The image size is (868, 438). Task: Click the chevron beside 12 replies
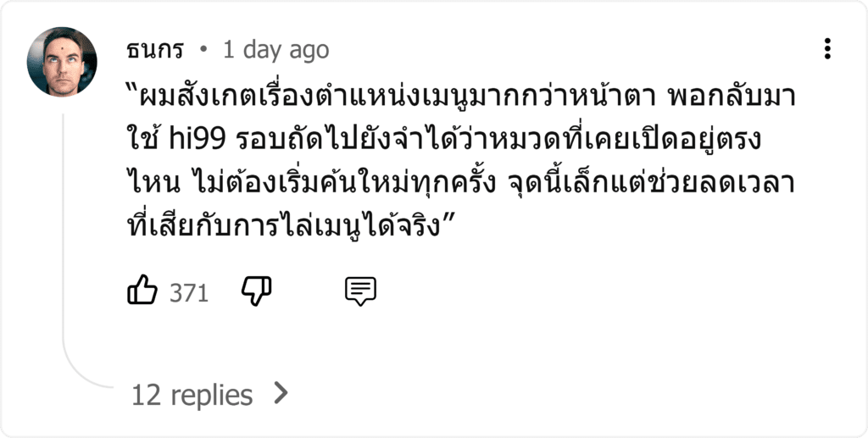(x=281, y=393)
